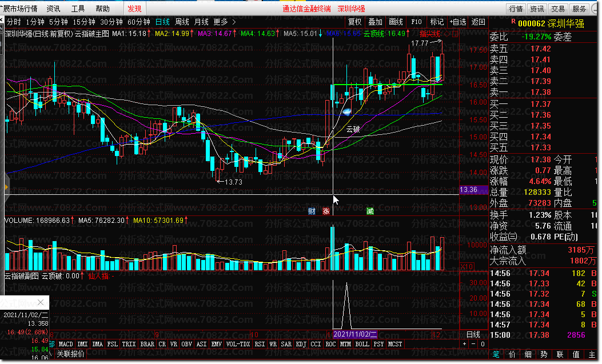This screenshot has width=602, height=364.
Task: Switch the chart to 分时 view
Action: pyautogui.click(x=14, y=22)
